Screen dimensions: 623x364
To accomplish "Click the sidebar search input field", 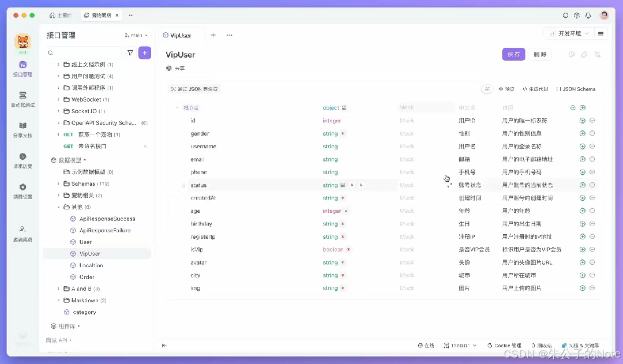I will [x=84, y=52].
